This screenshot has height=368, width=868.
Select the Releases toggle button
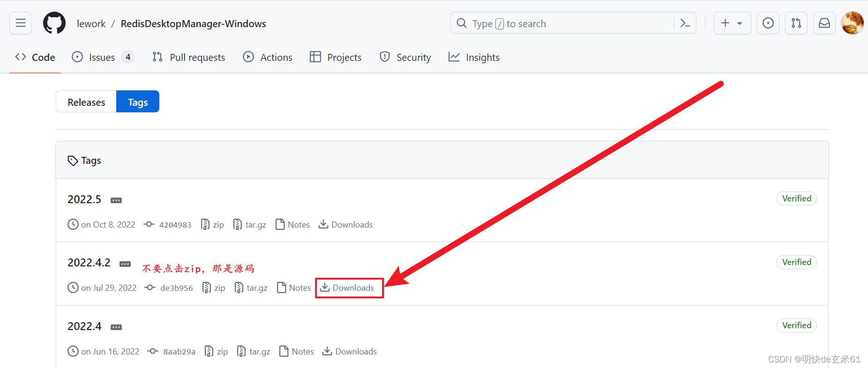pyautogui.click(x=86, y=102)
